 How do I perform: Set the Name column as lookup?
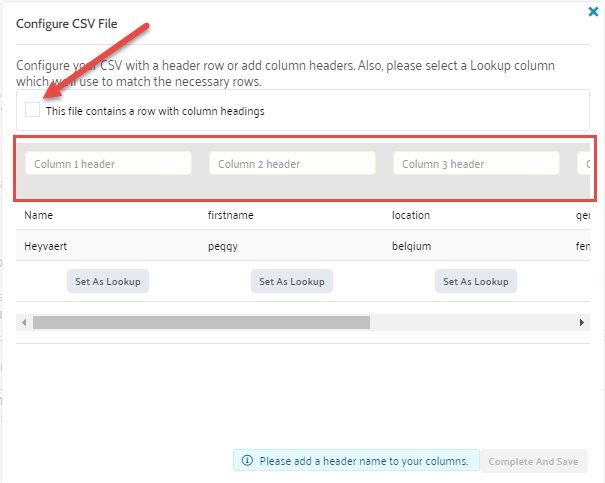pos(108,281)
